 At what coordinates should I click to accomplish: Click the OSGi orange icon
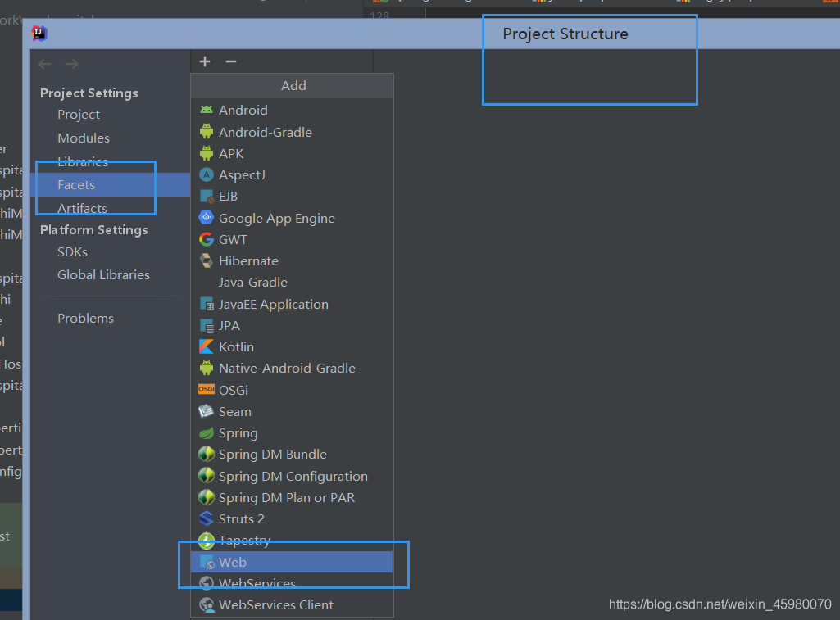[x=207, y=389]
